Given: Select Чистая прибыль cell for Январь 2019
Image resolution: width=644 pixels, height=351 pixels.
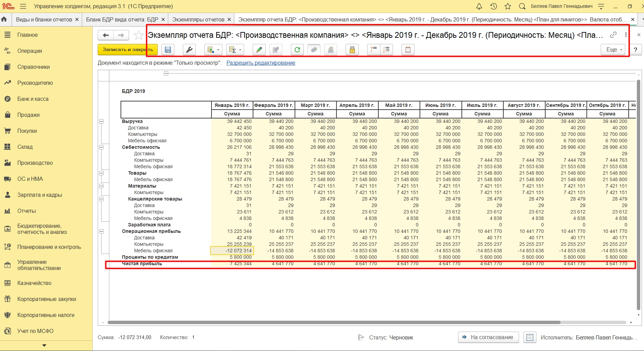Looking at the screenshot, I should coord(232,264).
